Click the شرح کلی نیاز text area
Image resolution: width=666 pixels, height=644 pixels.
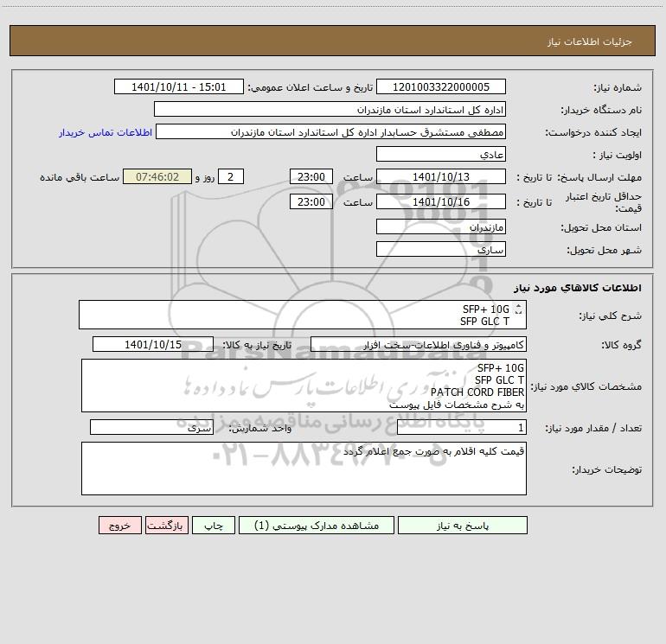[303, 315]
